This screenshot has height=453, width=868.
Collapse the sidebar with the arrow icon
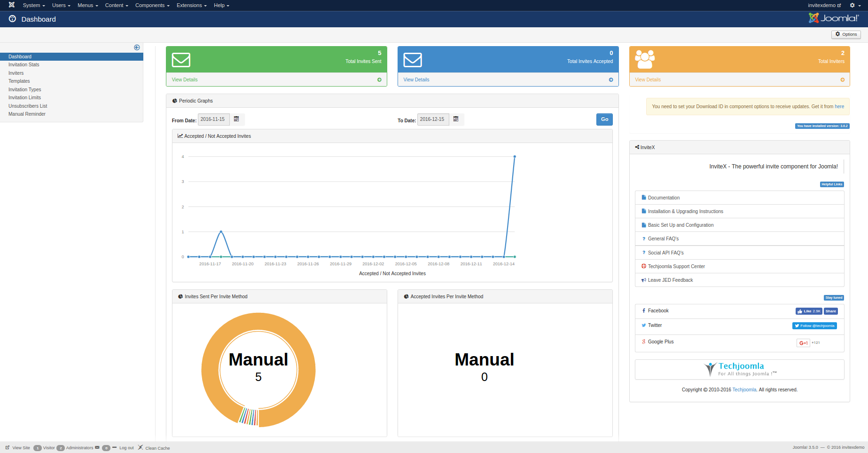137,48
